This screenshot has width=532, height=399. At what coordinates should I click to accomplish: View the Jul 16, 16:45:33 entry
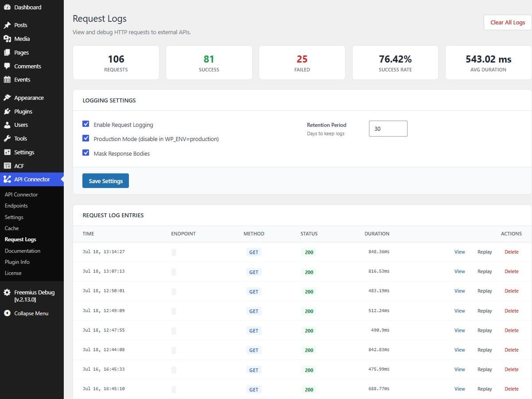(x=460, y=369)
